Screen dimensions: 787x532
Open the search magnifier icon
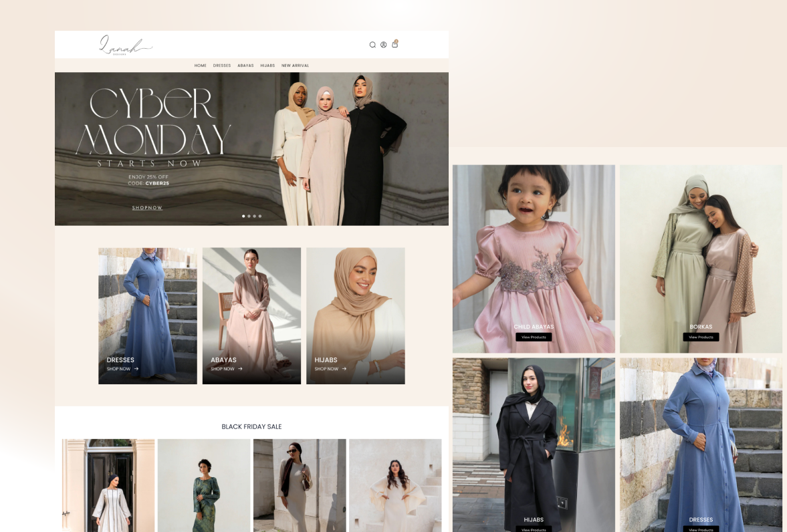372,45
